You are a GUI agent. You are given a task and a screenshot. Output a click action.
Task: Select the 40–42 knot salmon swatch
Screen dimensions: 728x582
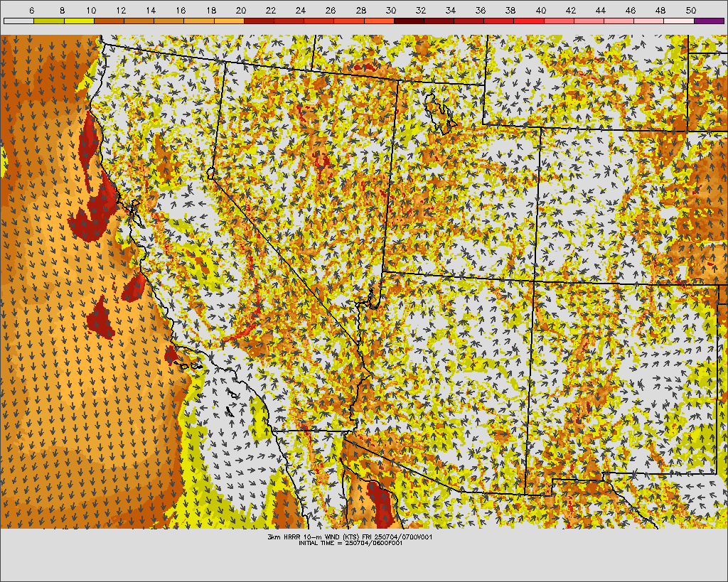(559, 21)
